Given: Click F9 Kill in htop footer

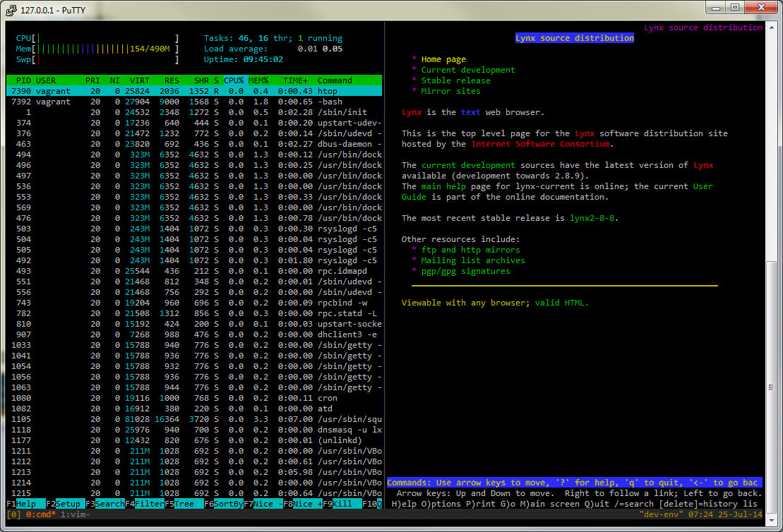Looking at the screenshot, I should tap(342, 504).
